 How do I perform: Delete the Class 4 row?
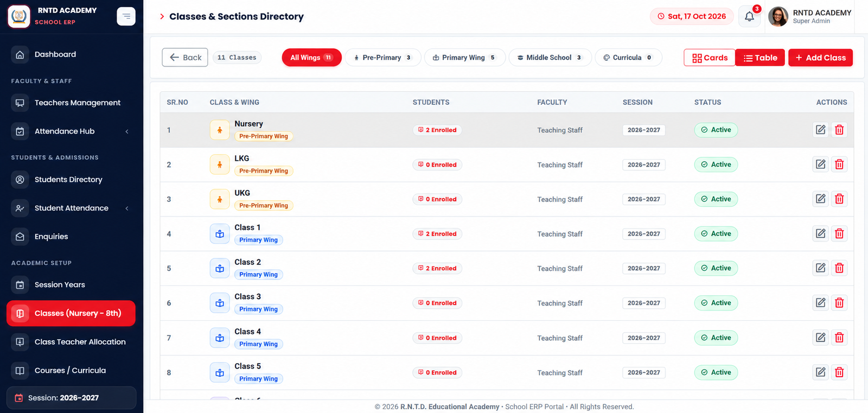839,338
